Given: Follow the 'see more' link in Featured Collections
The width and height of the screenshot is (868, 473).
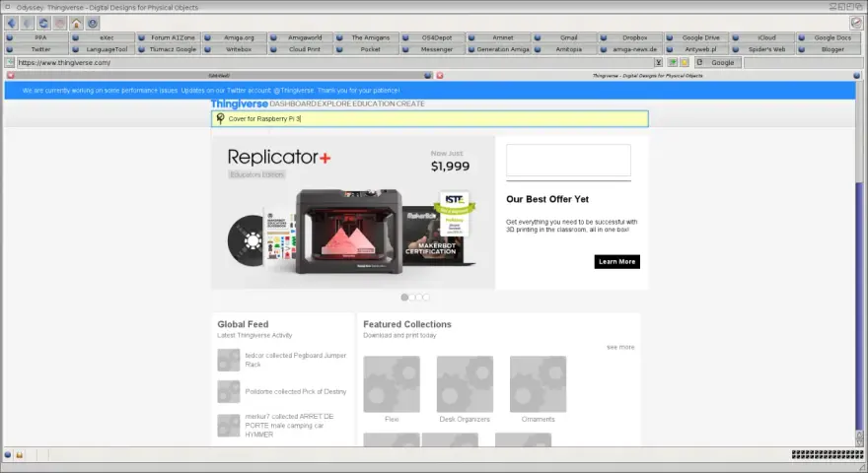Looking at the screenshot, I should coord(620,348).
